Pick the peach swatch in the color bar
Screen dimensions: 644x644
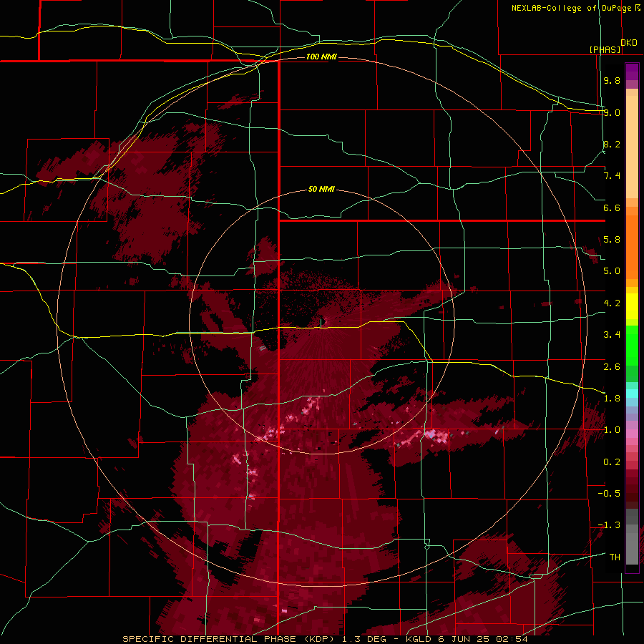pos(632,148)
